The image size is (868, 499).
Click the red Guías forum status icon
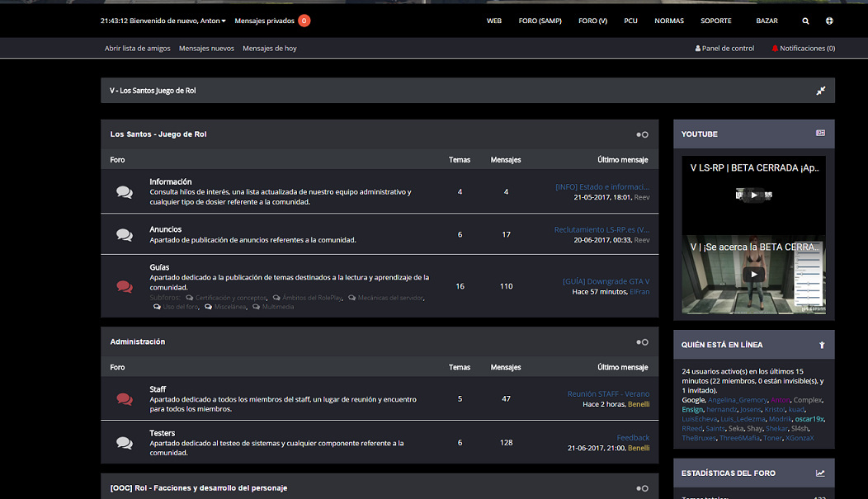pyautogui.click(x=125, y=286)
